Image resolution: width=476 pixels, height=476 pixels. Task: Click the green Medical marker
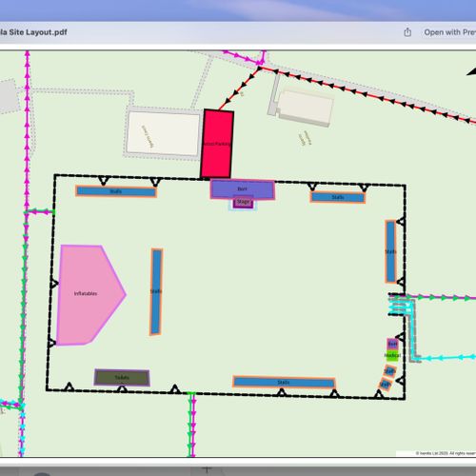pos(392,356)
